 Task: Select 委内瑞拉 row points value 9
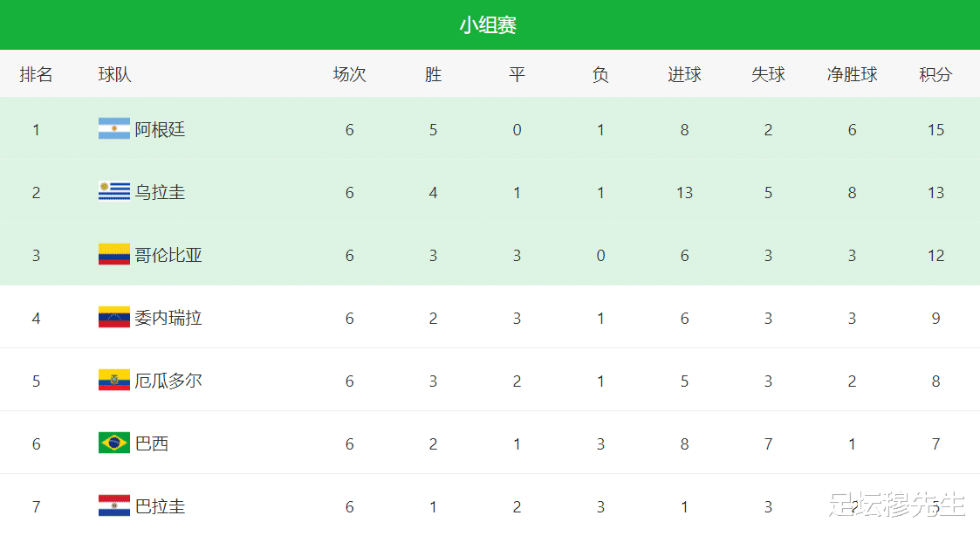(x=935, y=319)
